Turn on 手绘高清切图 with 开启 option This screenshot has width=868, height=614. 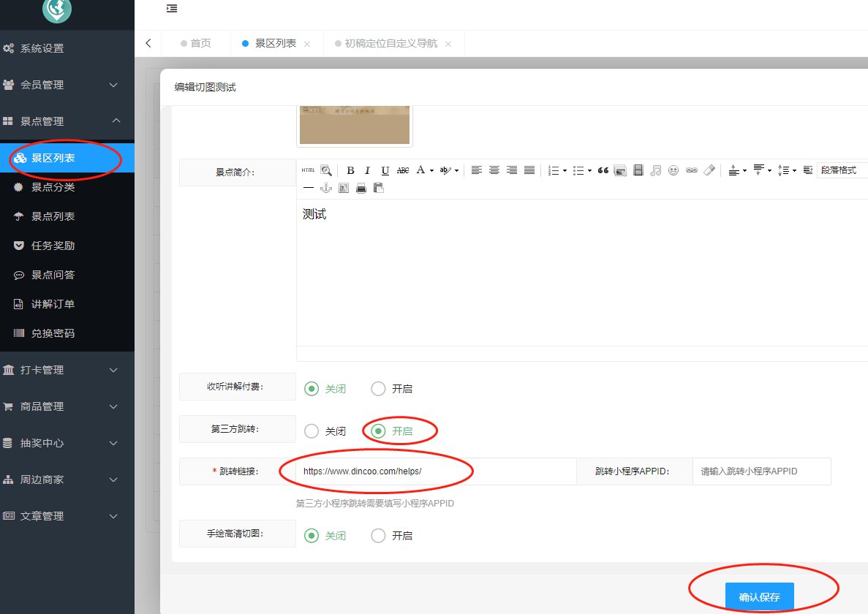[379, 536]
